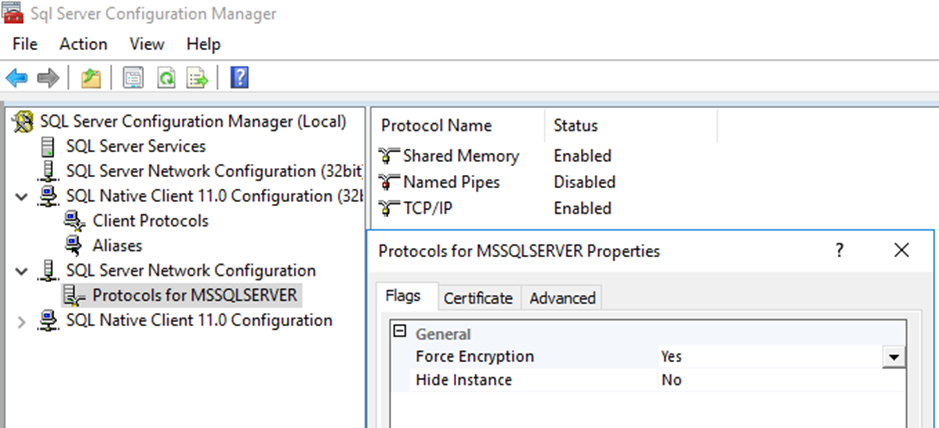Select SQL Server Services in tree
Screen dimensions: 939x428
pos(135,146)
